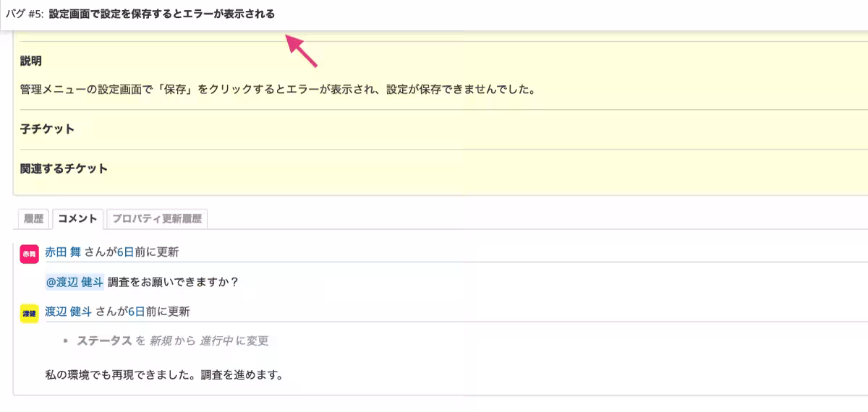Click the comment 私の環境でも再現できました
The height and width of the screenshot is (412, 868).
(163, 375)
